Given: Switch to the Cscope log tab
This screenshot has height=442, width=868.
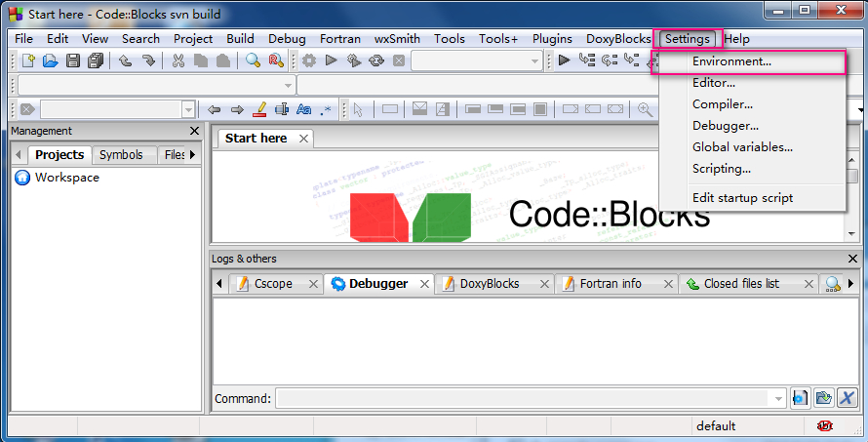Looking at the screenshot, I should pos(273,284).
